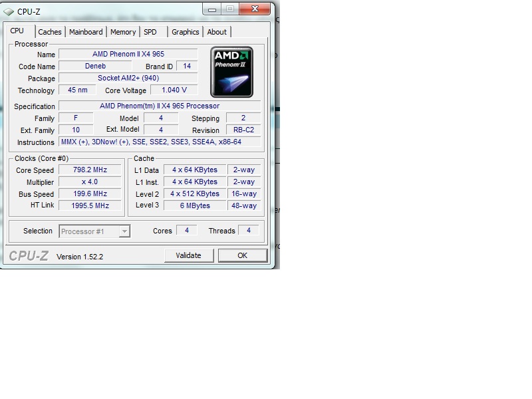Select the CPU tab
The image size is (532, 399).
(17, 31)
